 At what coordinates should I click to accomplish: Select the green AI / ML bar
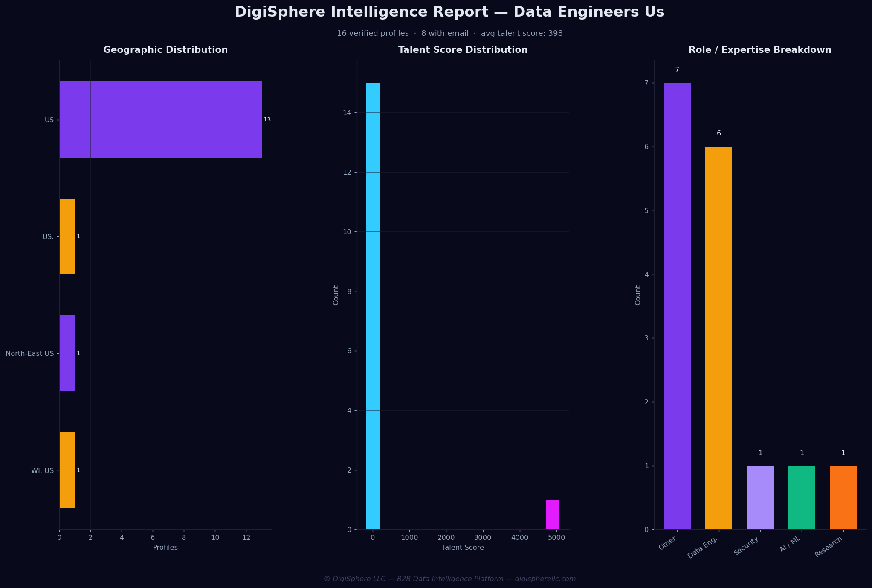pos(802,498)
